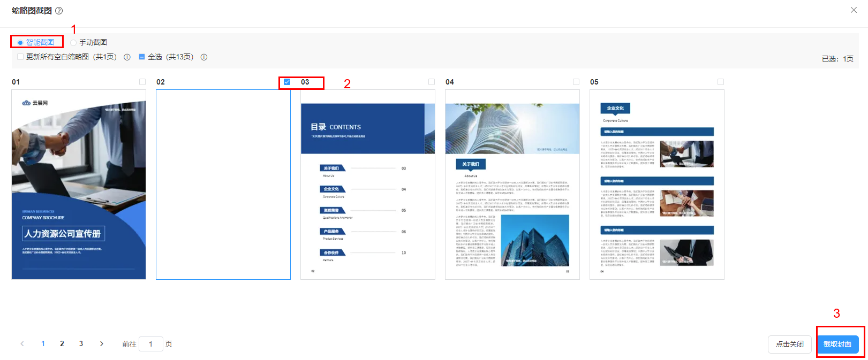
Task: Select the blank page 02 thumbnail
Action: tap(223, 185)
